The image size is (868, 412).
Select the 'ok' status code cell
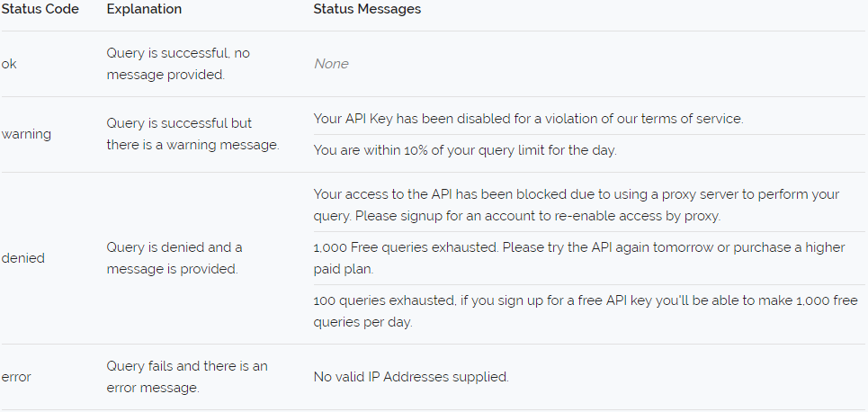[x=9, y=64]
